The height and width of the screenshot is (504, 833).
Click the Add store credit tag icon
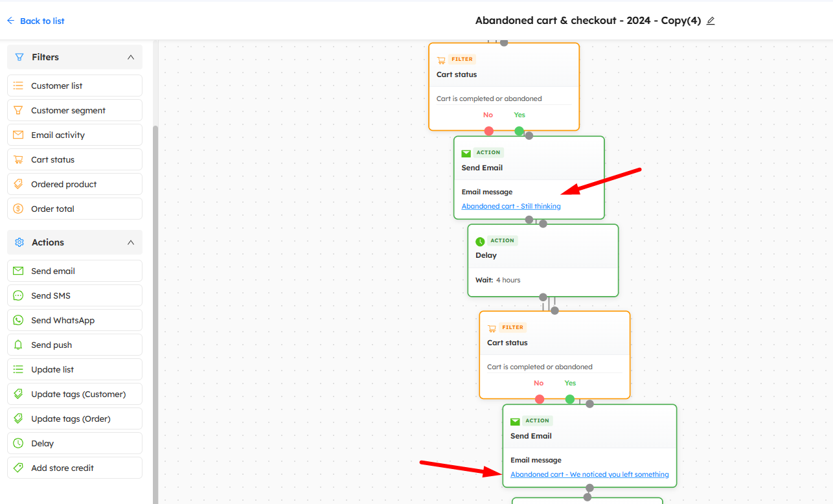18,468
